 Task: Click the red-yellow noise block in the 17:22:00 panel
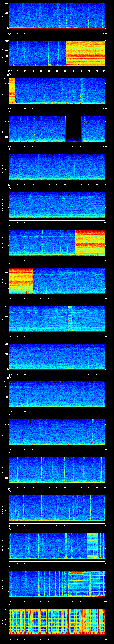point(21,280)
